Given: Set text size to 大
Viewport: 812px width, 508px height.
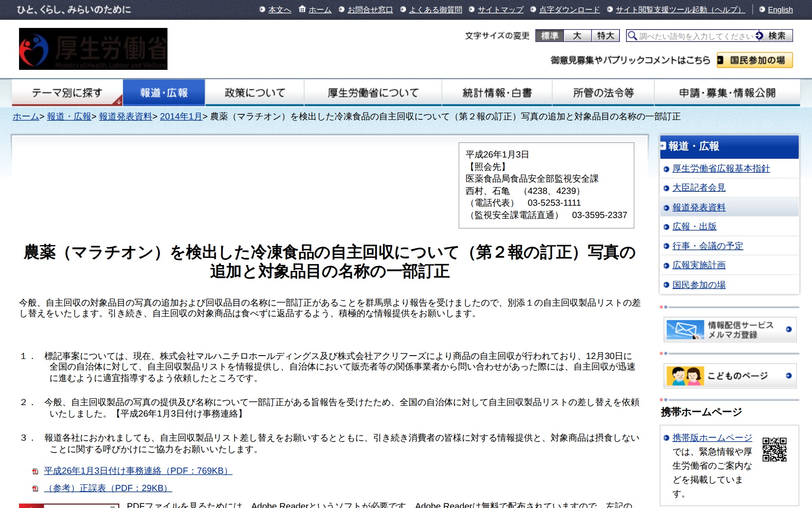Looking at the screenshot, I should 577,36.
